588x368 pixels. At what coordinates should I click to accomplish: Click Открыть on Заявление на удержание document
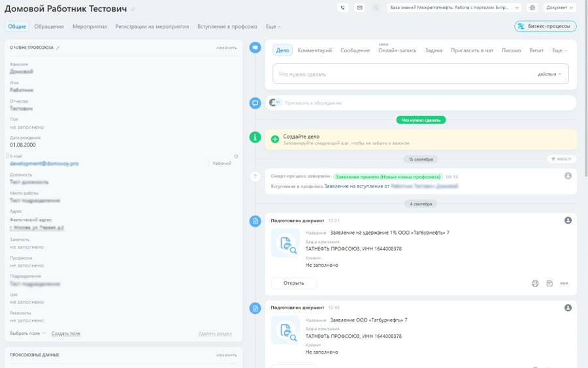pyautogui.click(x=293, y=283)
